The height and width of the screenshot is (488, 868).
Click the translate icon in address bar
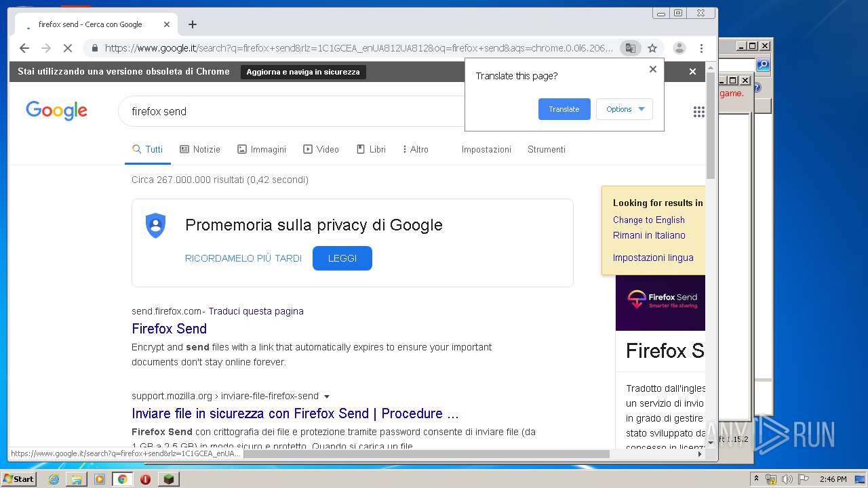click(x=631, y=48)
